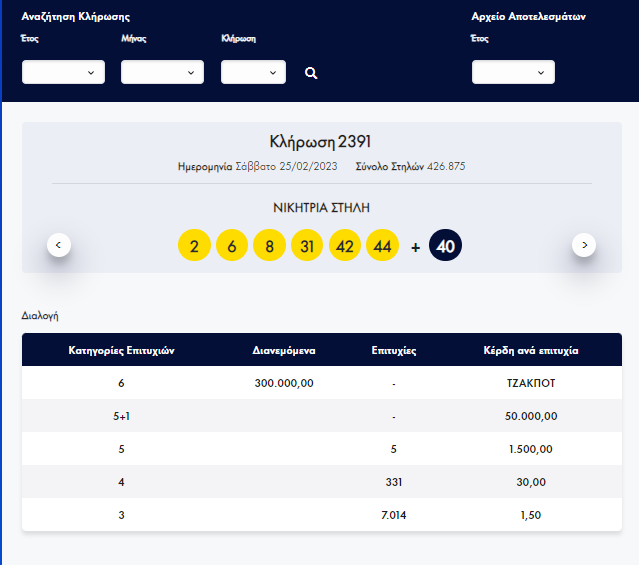The height and width of the screenshot is (565, 639).
Task: Click the magnifying glass search icon
Action: [311, 73]
